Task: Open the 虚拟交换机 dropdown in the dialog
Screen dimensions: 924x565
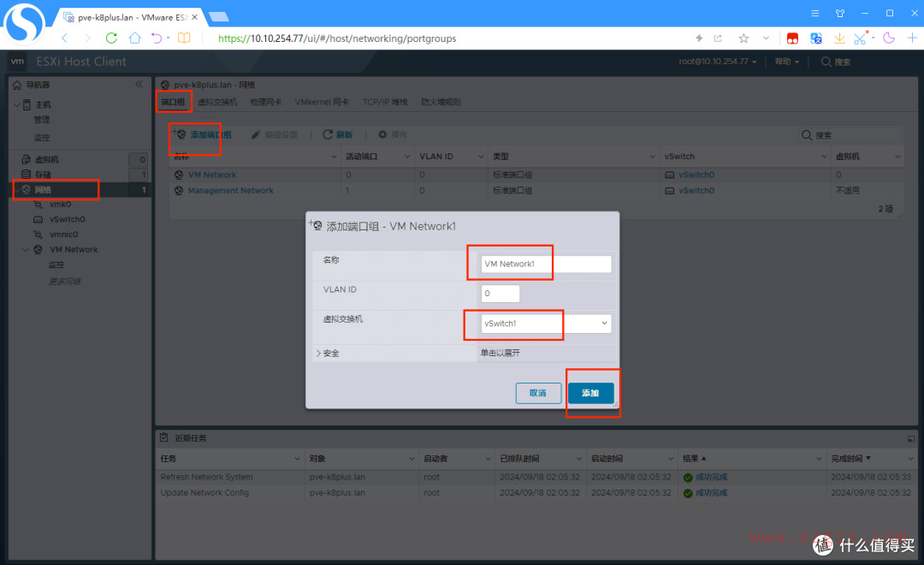Action: pyautogui.click(x=606, y=324)
